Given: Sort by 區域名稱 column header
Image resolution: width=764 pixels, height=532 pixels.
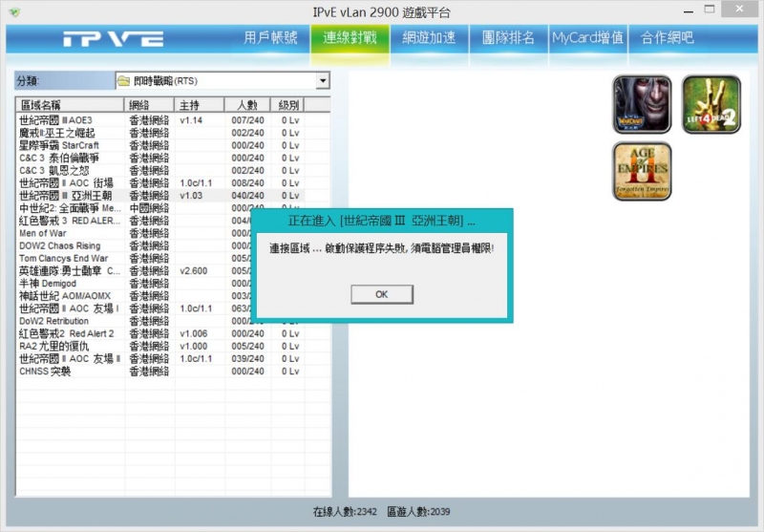Looking at the screenshot, I should coord(70,105).
